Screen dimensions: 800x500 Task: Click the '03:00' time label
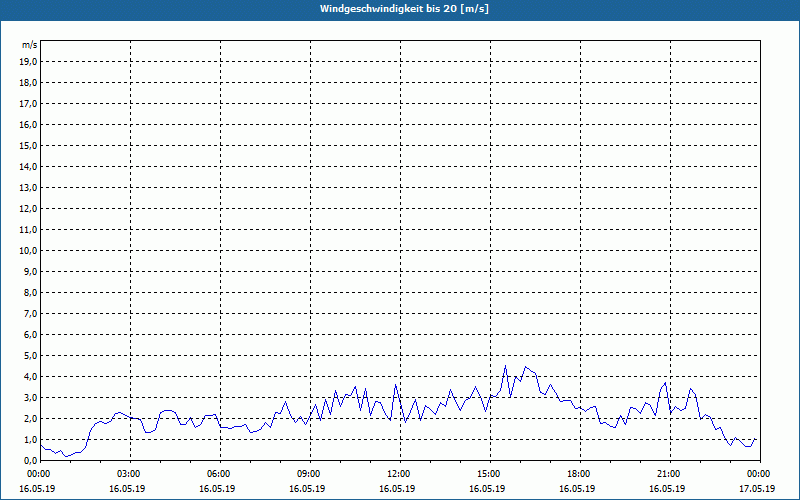point(129,474)
